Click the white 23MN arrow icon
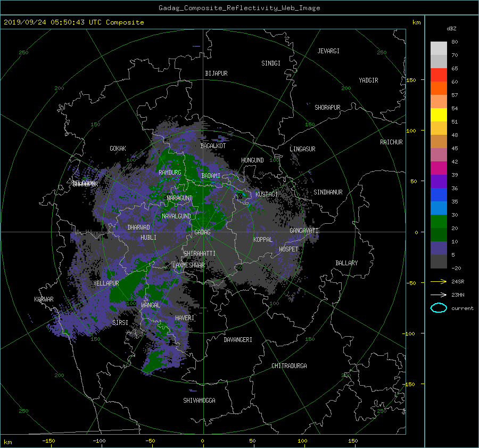Viewport: 479px width, 448px height. (x=439, y=295)
